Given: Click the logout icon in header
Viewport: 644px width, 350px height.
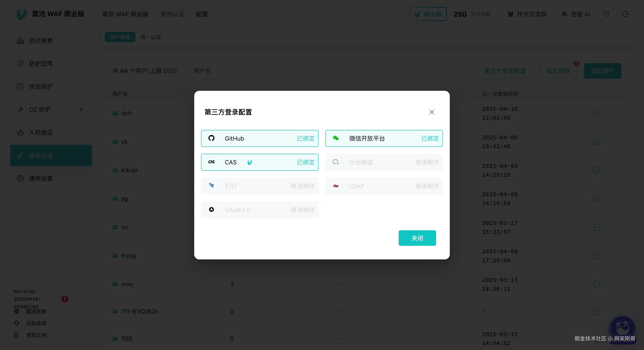Looking at the screenshot, I should coord(625,14).
